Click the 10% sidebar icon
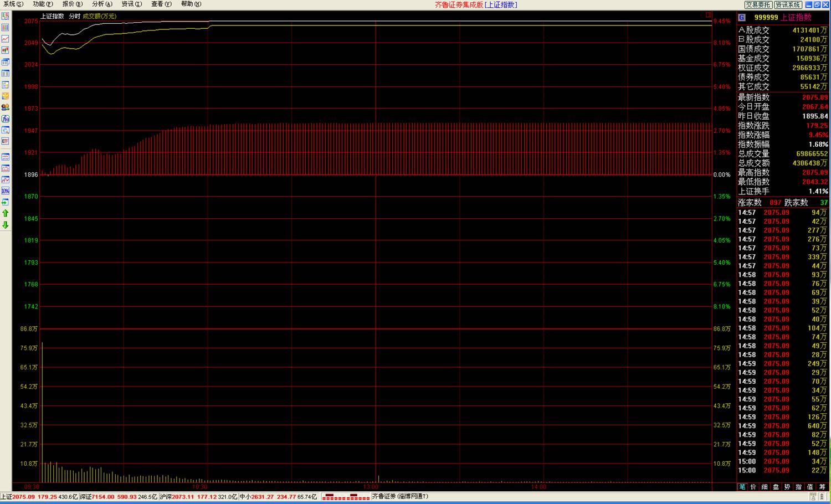This screenshot has height=504, width=831. 6,191
